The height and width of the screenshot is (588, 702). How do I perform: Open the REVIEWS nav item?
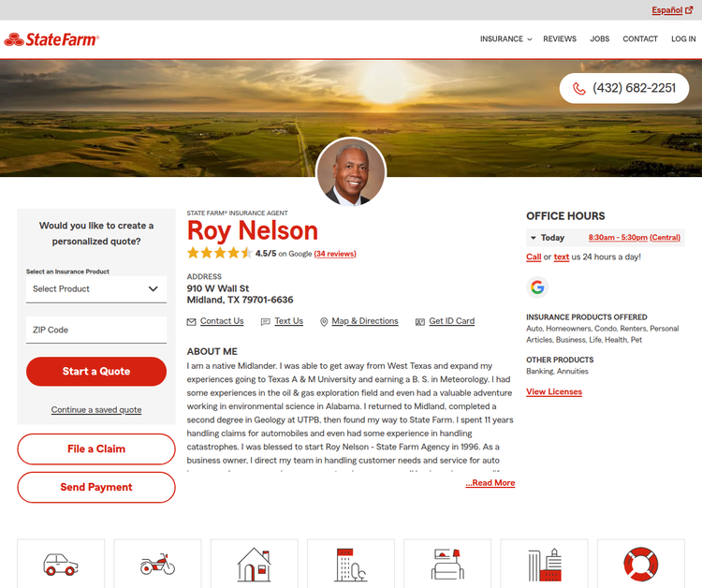pyautogui.click(x=560, y=39)
